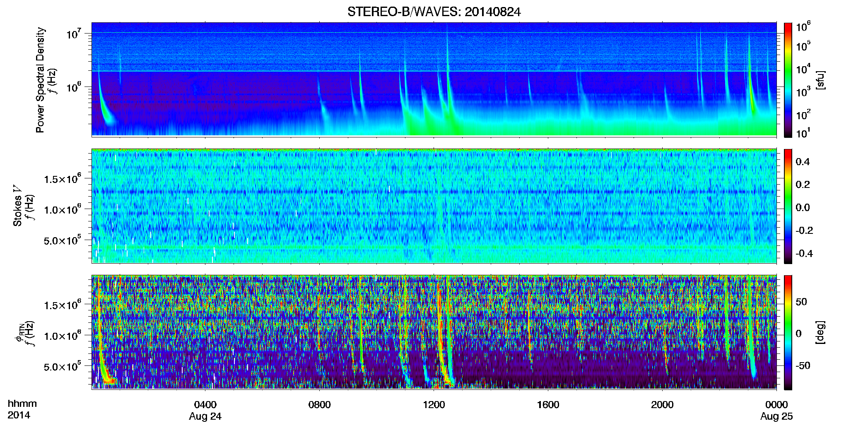Click the power spectral density colorbar

pos(788,80)
